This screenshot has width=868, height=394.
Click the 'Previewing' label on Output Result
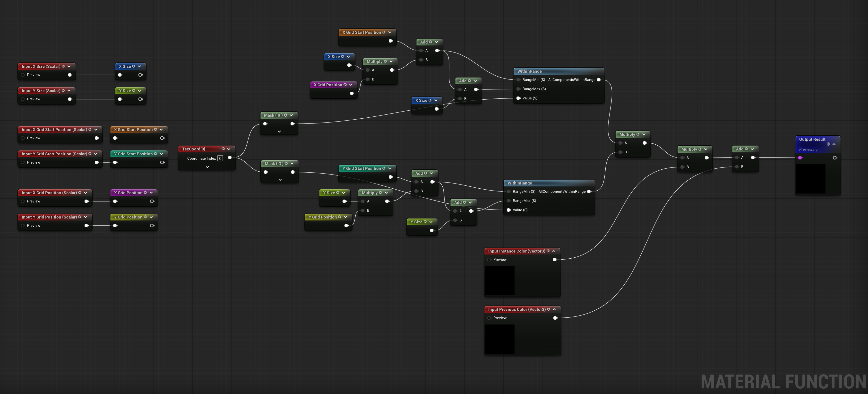pyautogui.click(x=808, y=149)
